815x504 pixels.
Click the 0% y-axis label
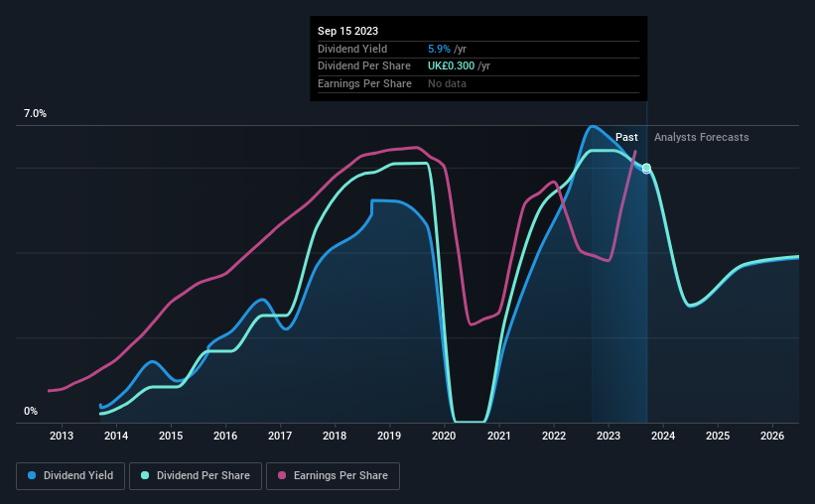point(31,411)
